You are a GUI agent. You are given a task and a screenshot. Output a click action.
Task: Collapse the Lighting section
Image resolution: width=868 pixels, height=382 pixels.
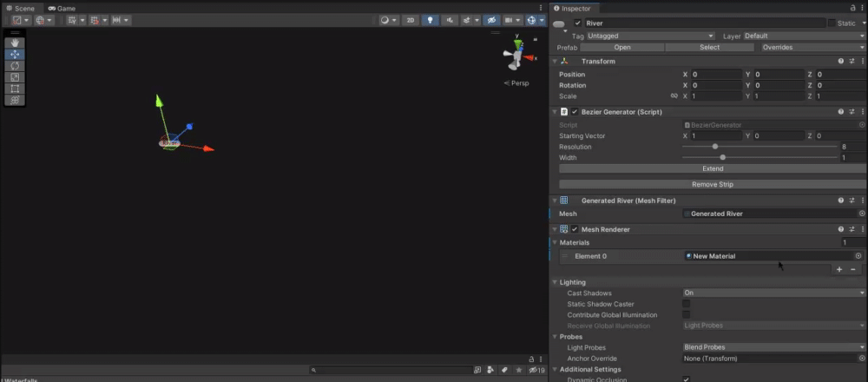(556, 282)
